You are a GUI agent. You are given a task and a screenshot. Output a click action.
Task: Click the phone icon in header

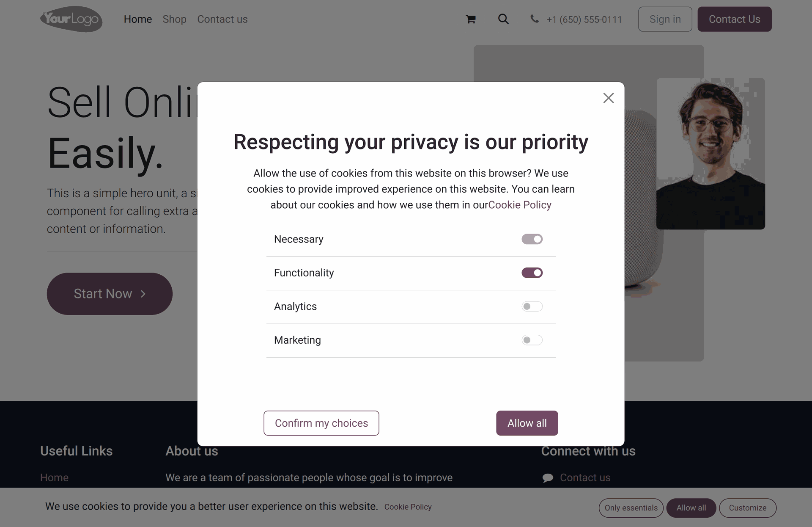(x=535, y=19)
